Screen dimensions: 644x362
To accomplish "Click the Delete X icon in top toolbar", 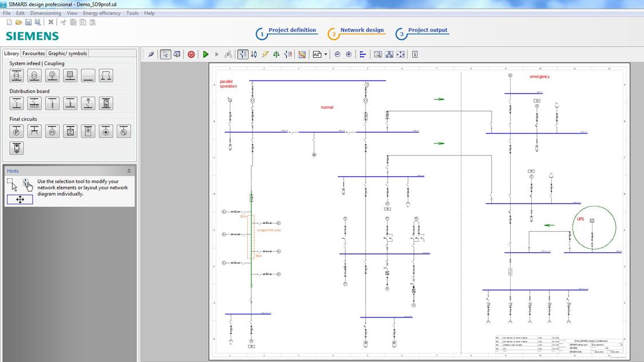I will tap(51, 22).
